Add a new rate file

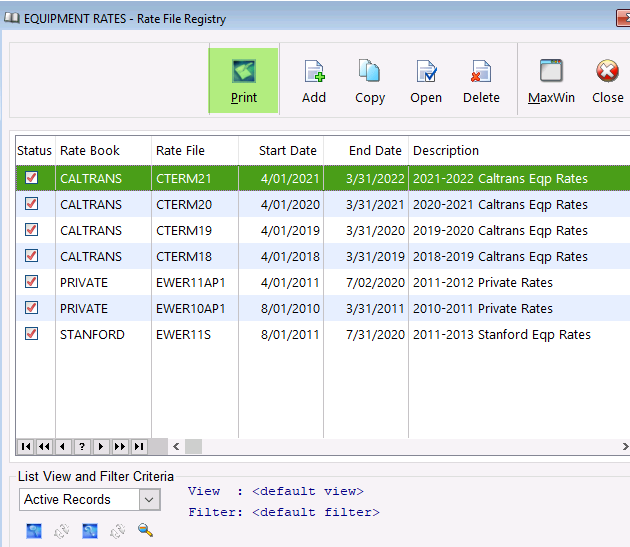(314, 81)
